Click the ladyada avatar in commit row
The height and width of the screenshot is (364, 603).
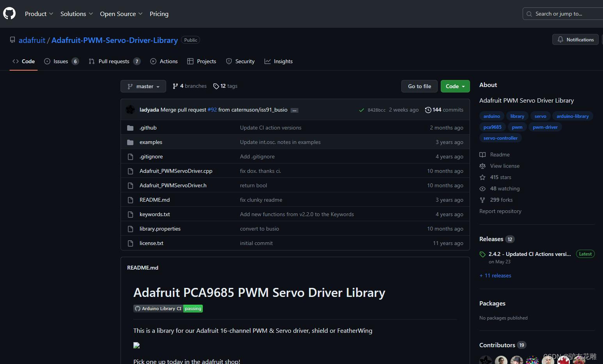coord(131,110)
